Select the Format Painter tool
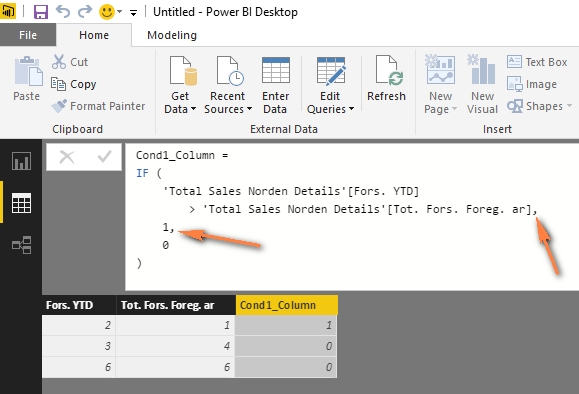This screenshot has height=394, width=579. [98, 106]
